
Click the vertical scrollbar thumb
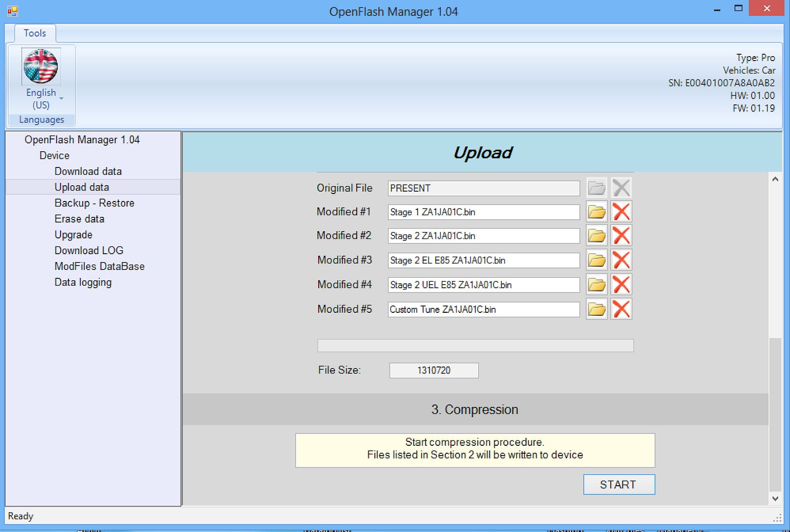(x=775, y=415)
